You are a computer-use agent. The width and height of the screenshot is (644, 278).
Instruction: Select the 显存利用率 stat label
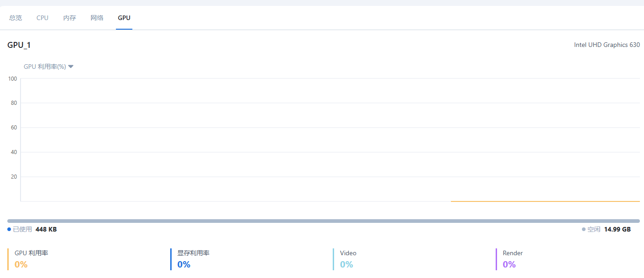(x=194, y=253)
